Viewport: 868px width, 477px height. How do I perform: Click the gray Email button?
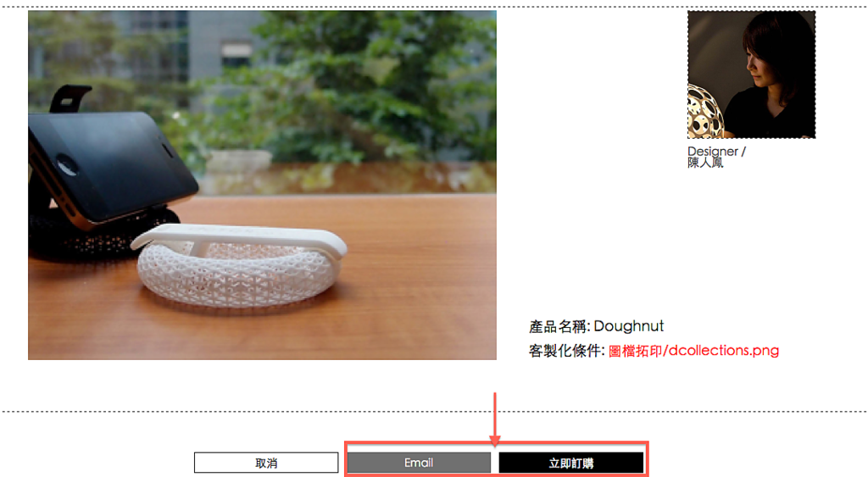point(419,463)
